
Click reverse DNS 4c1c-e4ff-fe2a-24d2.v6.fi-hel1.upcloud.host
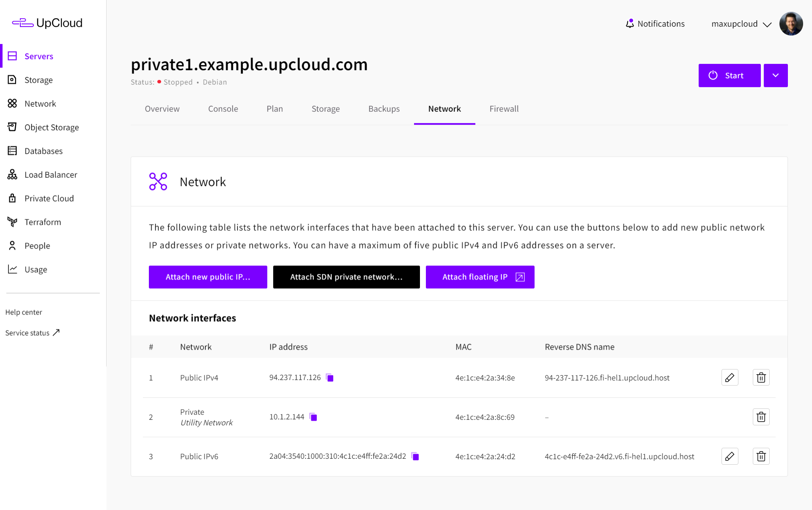tap(619, 456)
